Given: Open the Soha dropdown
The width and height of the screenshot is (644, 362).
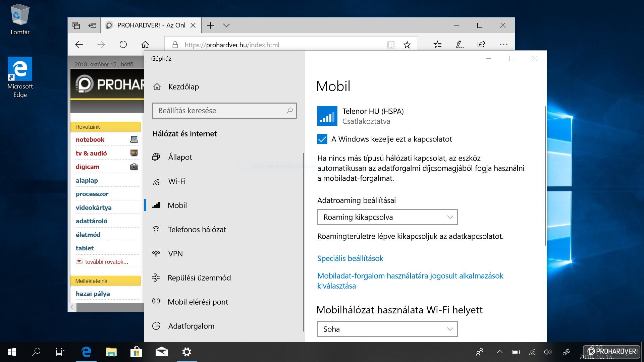Looking at the screenshot, I should click(387, 329).
